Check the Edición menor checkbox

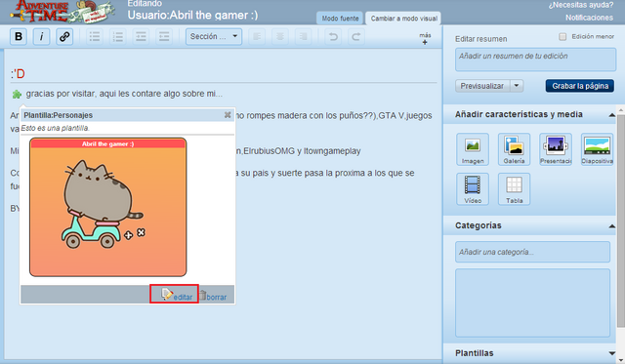coord(562,37)
